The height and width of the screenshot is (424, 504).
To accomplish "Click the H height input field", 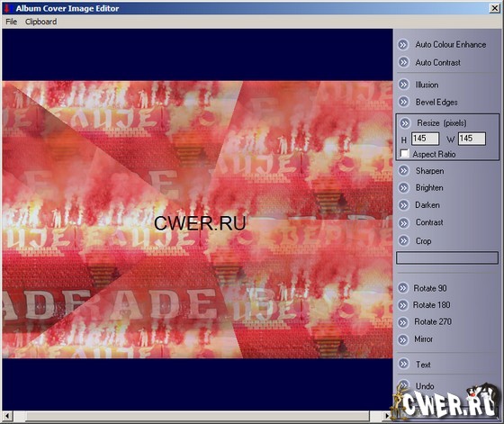I will coord(425,139).
